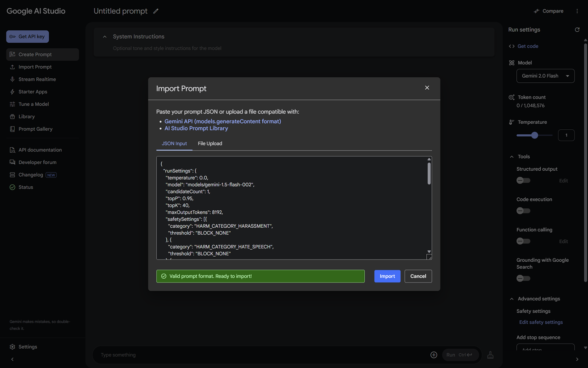Collapse the Tools section
Image resolution: width=588 pixels, height=368 pixels.
pos(512,156)
